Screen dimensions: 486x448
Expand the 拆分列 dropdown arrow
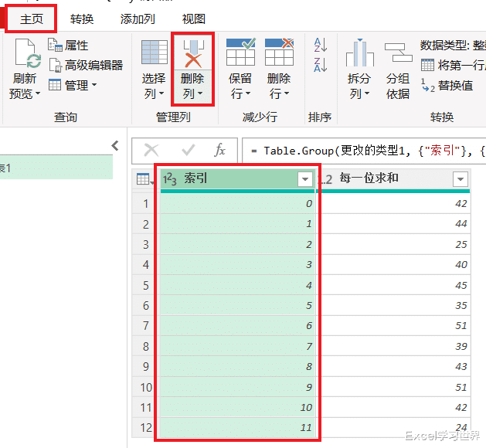coord(367,93)
